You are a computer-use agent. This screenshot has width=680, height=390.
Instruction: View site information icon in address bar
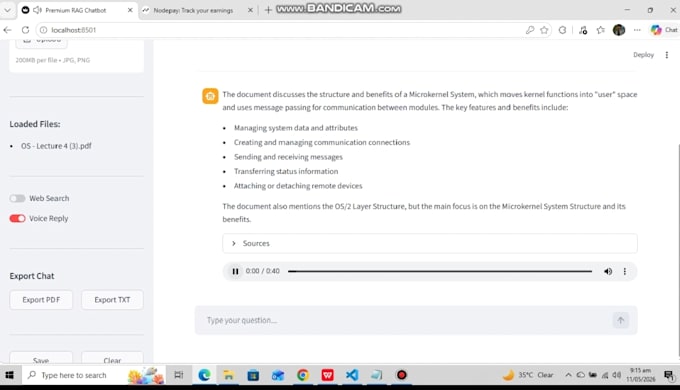[x=43, y=30]
